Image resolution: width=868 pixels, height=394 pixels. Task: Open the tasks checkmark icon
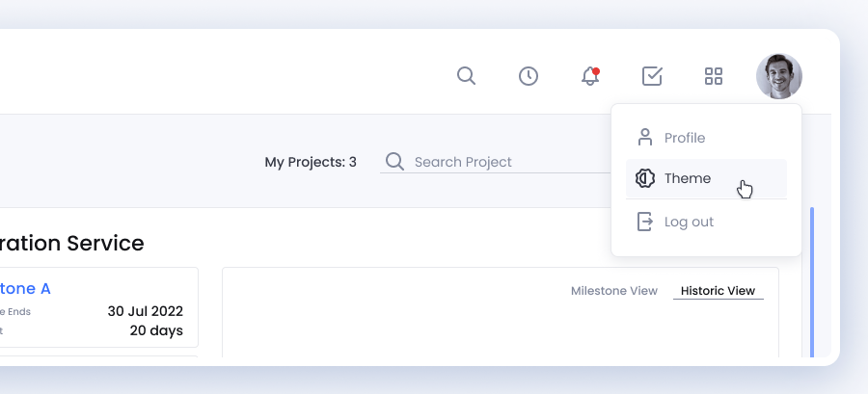[x=652, y=76]
